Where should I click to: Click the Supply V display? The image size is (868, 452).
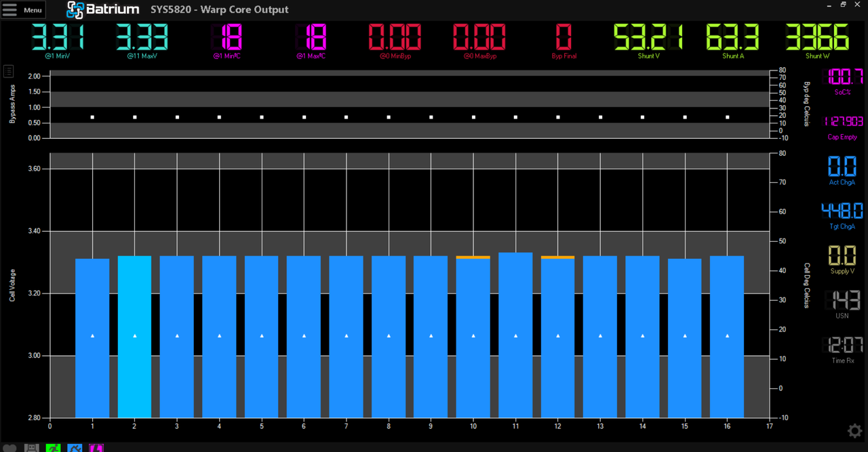[x=842, y=256]
